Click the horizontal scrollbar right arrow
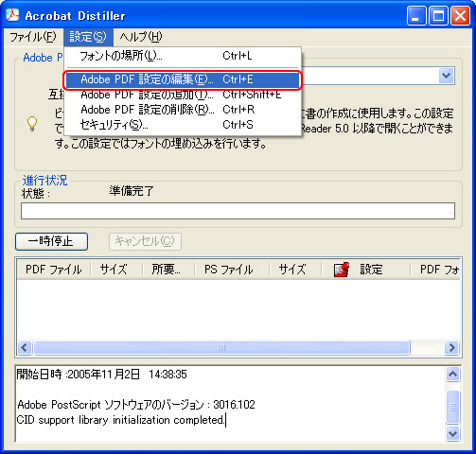The height and width of the screenshot is (454, 476). [451, 348]
